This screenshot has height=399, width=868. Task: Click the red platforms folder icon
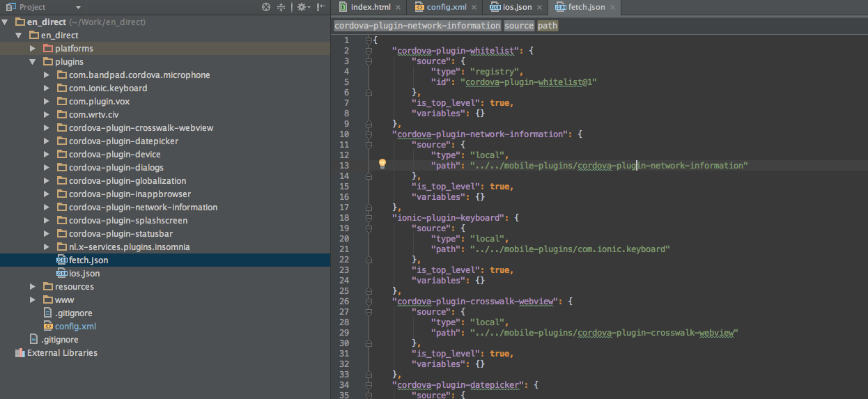tap(48, 49)
